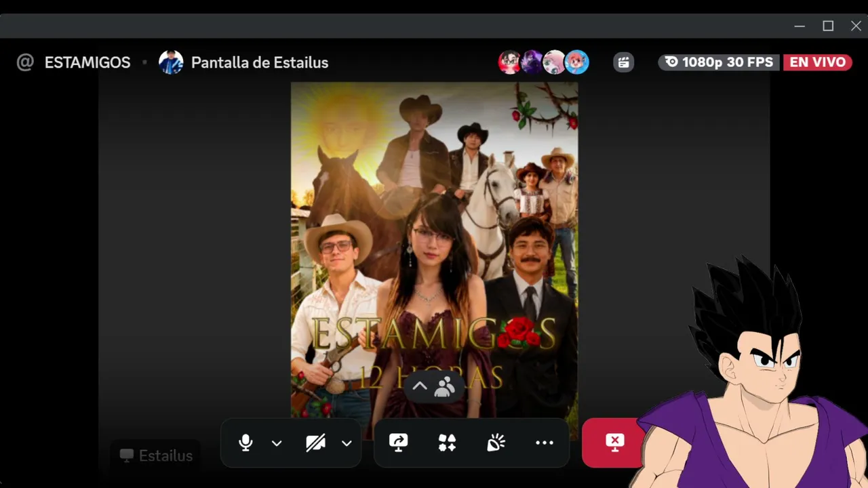Click the EN VIVO live badge

817,62
